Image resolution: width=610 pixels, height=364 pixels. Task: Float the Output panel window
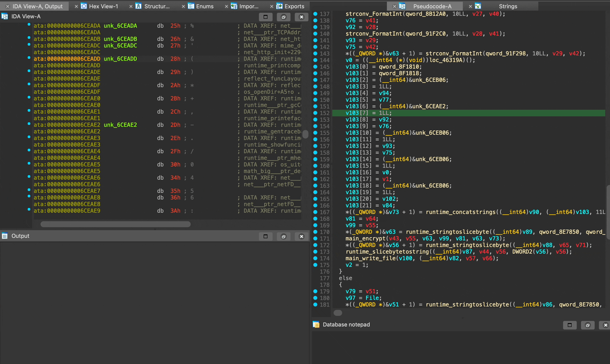tap(283, 237)
